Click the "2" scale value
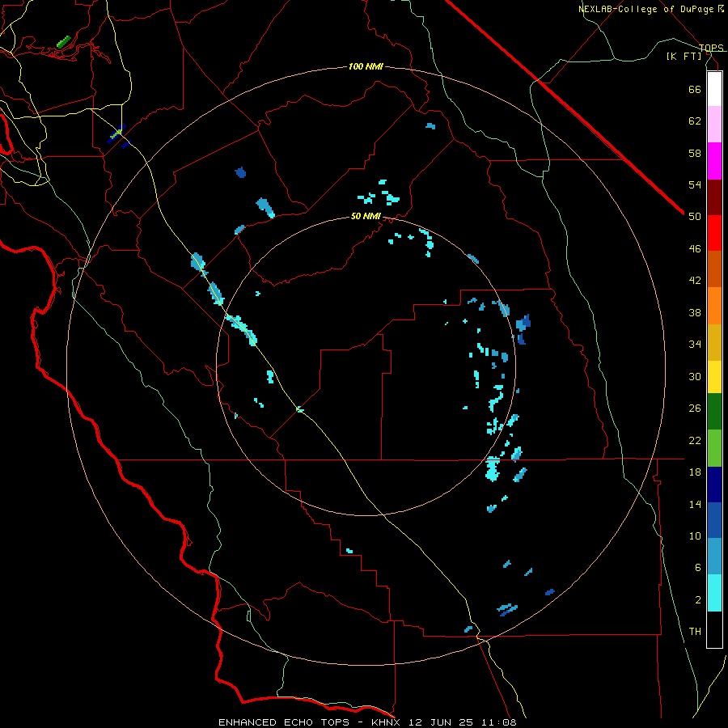 tap(698, 600)
